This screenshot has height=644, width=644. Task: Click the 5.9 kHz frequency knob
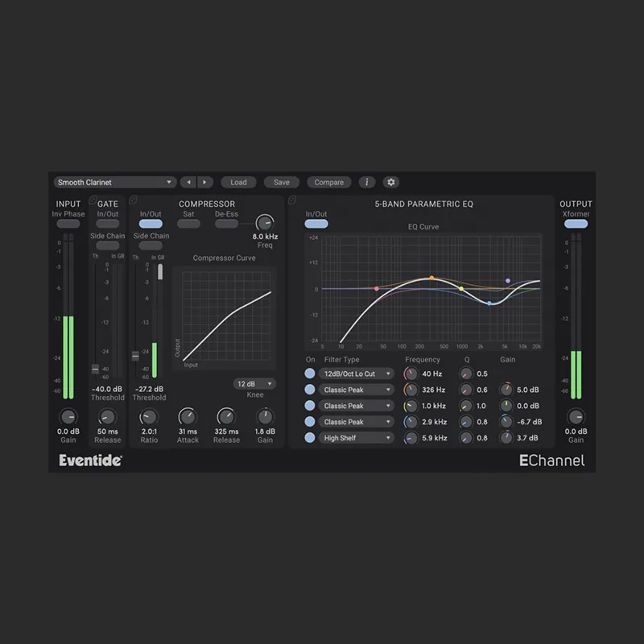coord(411,438)
